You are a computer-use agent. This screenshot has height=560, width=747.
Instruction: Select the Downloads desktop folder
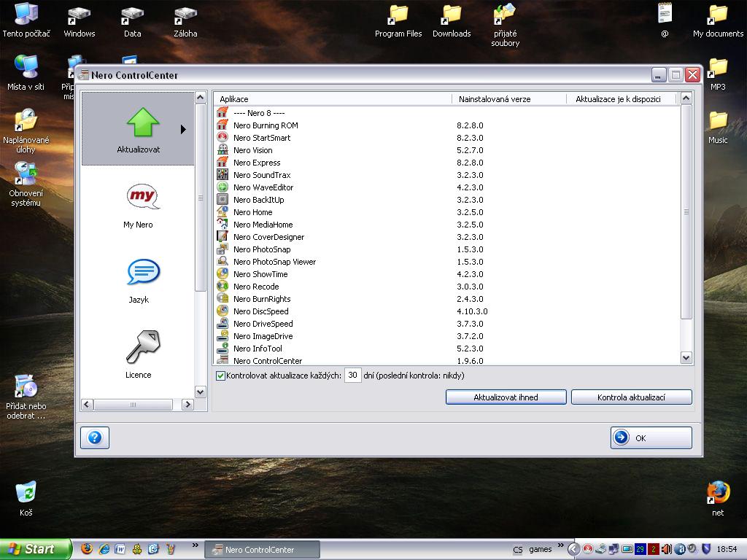point(452,21)
